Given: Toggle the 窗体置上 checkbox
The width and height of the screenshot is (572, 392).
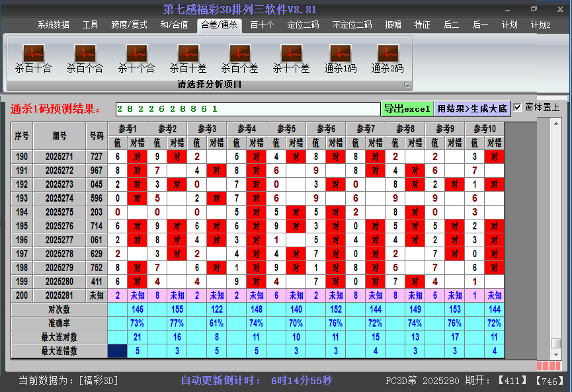Looking at the screenshot, I should click(x=518, y=108).
